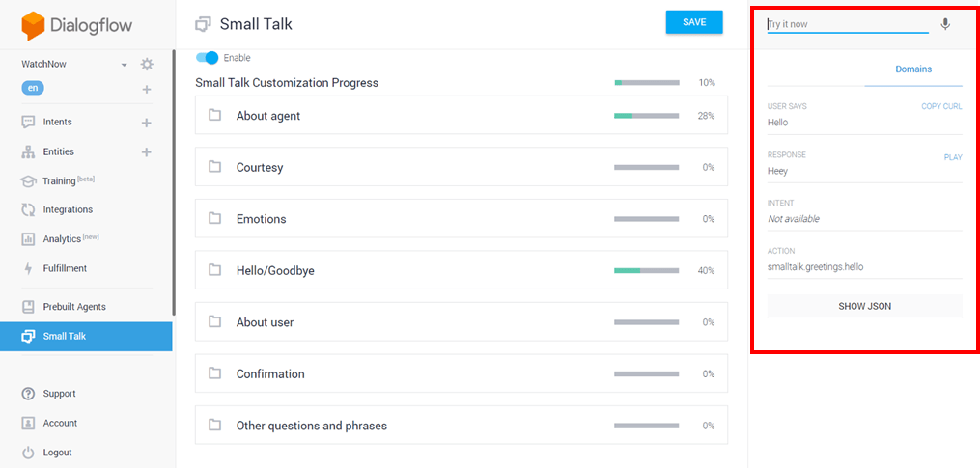This screenshot has height=468, width=980.
Task: Add a new intent with plus icon
Action: pyautogui.click(x=147, y=123)
